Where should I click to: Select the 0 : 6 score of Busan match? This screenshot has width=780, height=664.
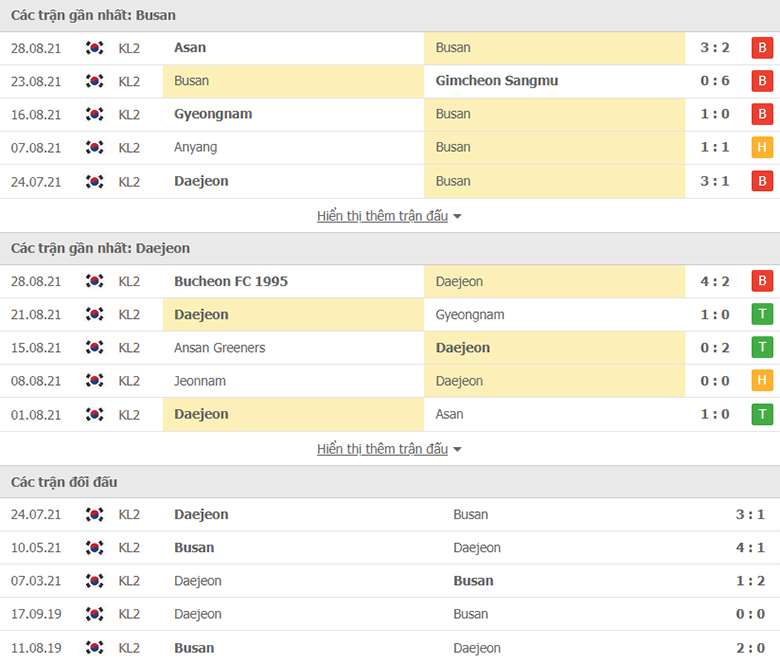click(715, 81)
